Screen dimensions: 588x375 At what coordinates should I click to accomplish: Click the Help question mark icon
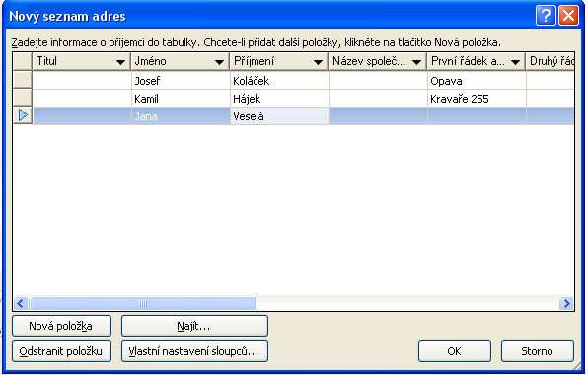[x=546, y=16]
